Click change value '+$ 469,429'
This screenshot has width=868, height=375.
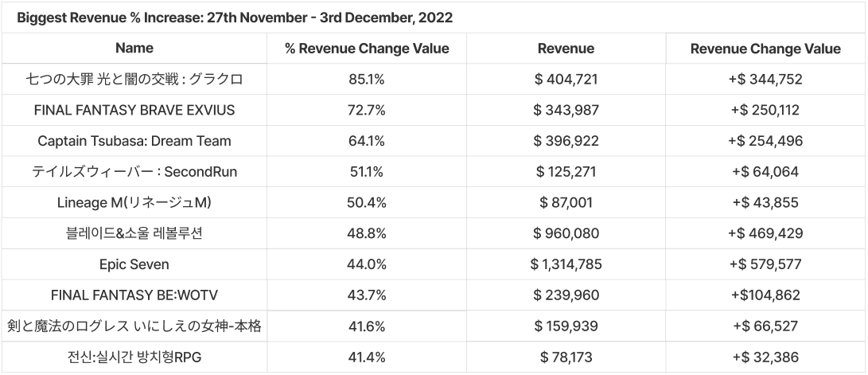click(x=765, y=233)
